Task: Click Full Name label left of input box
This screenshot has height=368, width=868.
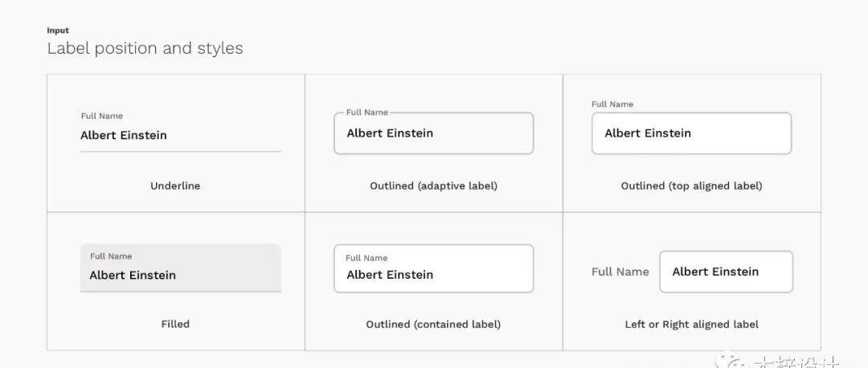Action: click(620, 272)
